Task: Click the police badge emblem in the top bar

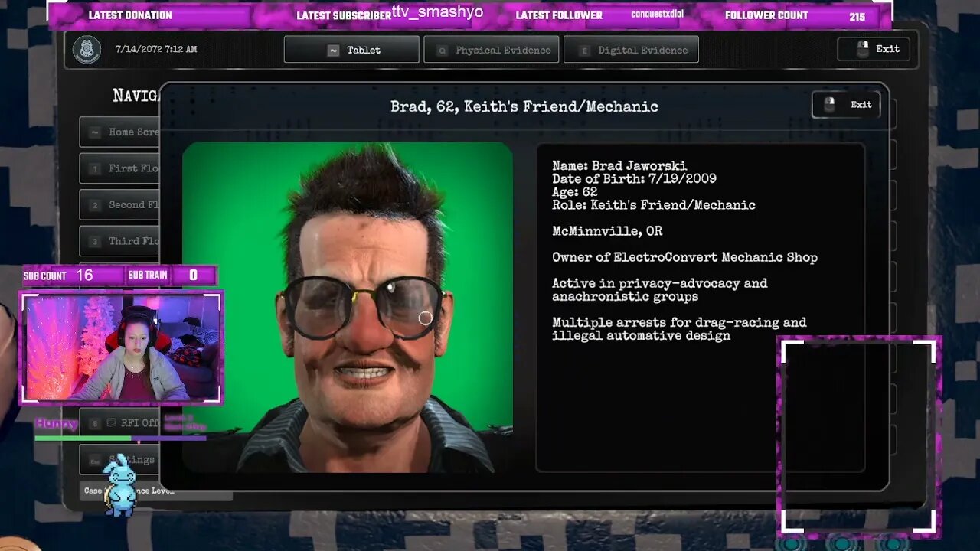Action: (87, 50)
